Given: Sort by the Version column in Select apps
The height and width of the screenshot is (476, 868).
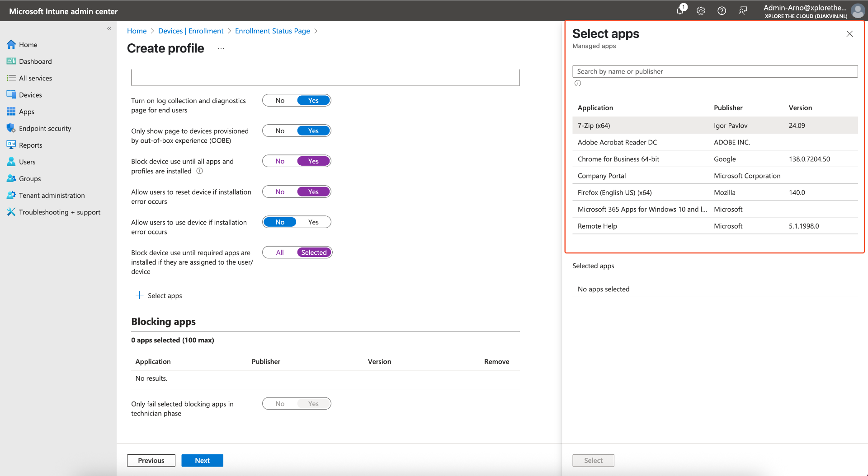Looking at the screenshot, I should pos(800,107).
